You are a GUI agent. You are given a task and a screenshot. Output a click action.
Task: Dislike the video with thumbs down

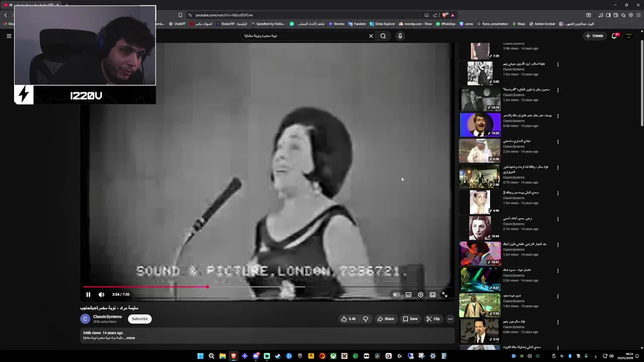coord(366,319)
